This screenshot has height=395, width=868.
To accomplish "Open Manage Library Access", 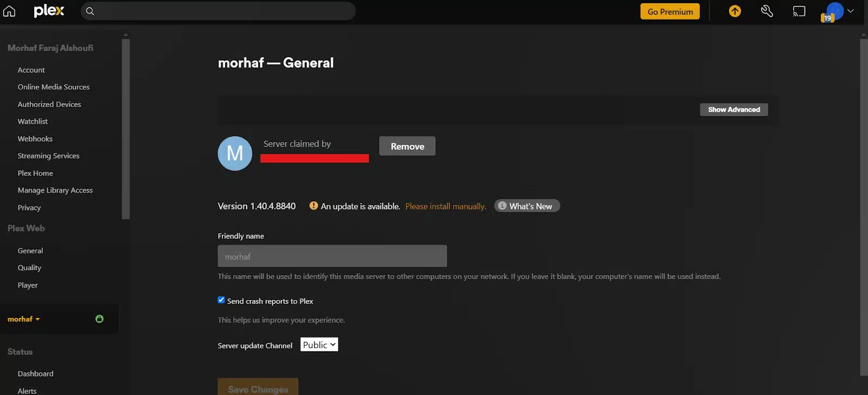I will coord(55,190).
